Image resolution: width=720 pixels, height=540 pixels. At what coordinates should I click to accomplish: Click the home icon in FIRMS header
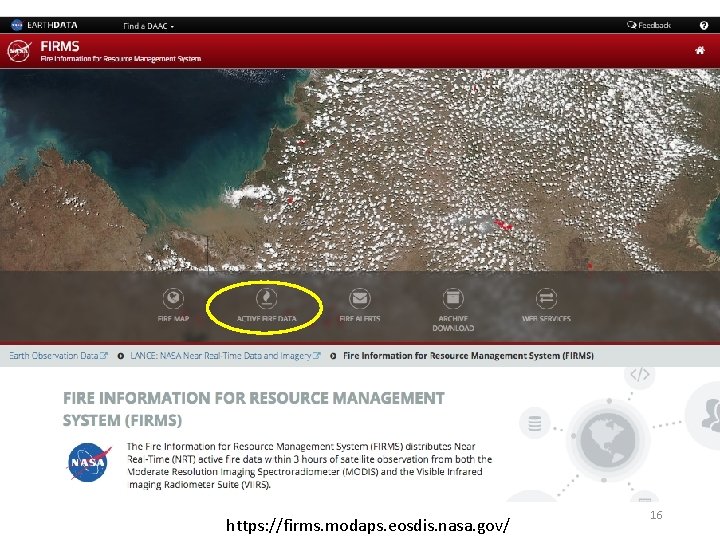[x=700, y=50]
